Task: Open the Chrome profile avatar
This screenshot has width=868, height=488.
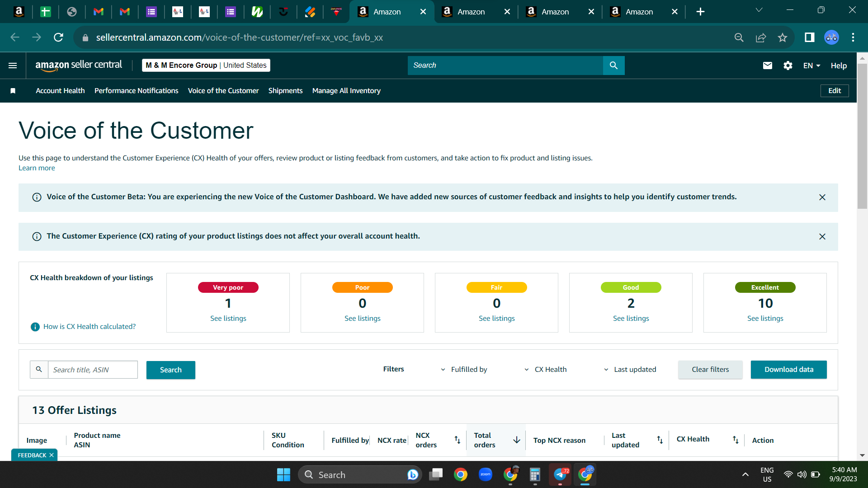Action: tap(831, 38)
